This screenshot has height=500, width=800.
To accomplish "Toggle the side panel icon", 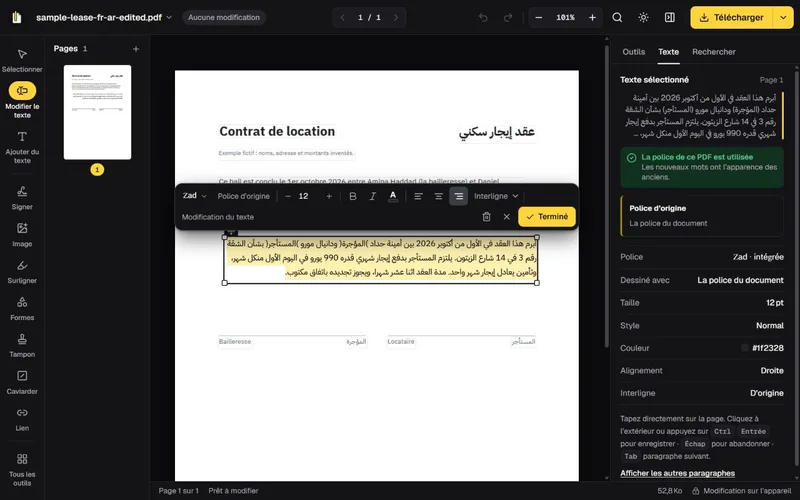I will (669, 17).
